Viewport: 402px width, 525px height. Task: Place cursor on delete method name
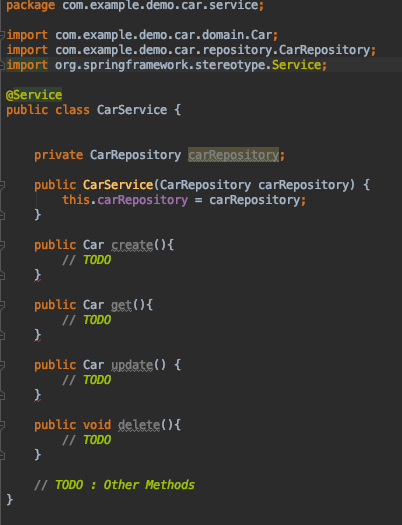139,425
